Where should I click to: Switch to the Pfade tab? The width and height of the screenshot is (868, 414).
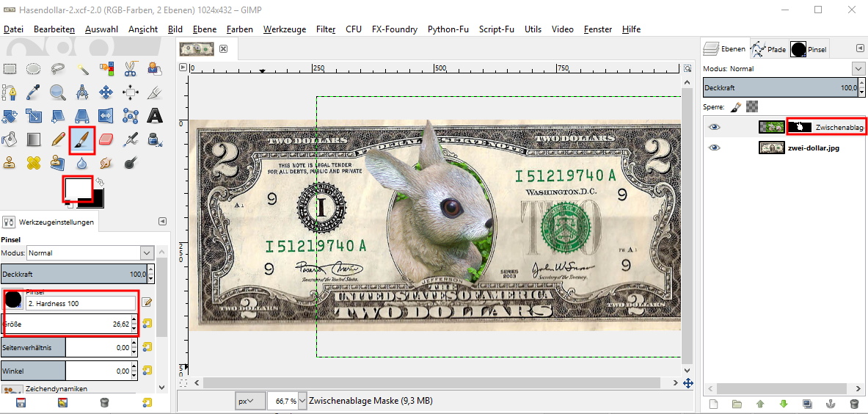coord(767,49)
